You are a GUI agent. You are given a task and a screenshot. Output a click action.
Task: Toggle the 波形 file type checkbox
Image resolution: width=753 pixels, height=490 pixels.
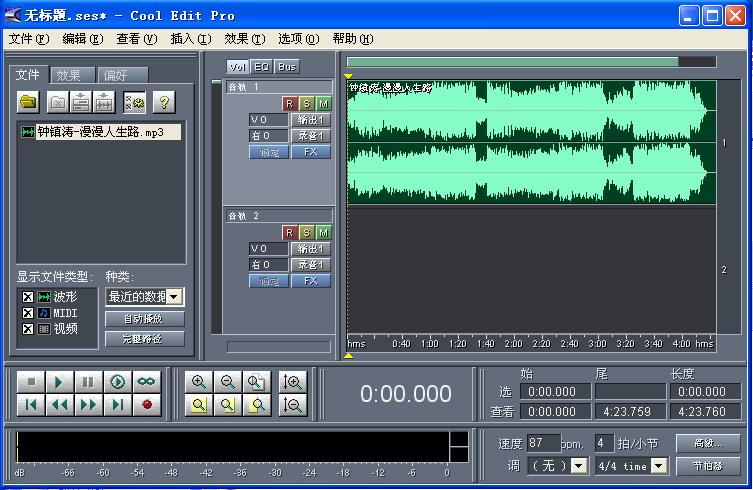pos(28,297)
